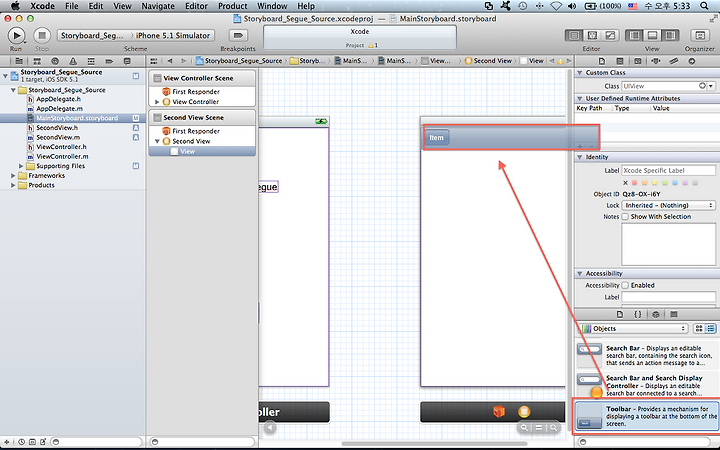Switch to the Assistant editor
Image resolution: width=720 pixels, height=450 pixels.
[592, 35]
